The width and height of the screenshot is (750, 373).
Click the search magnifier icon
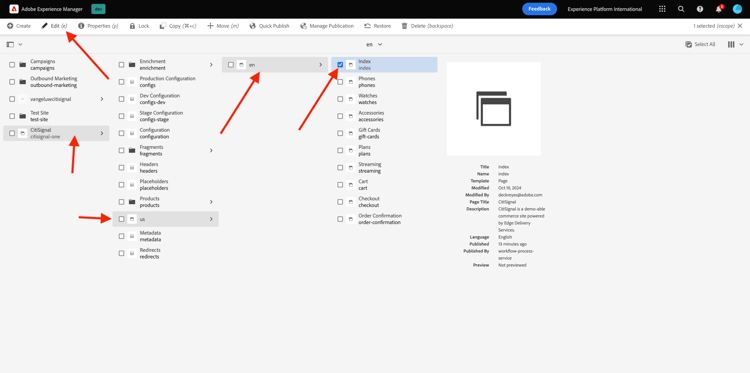point(681,9)
